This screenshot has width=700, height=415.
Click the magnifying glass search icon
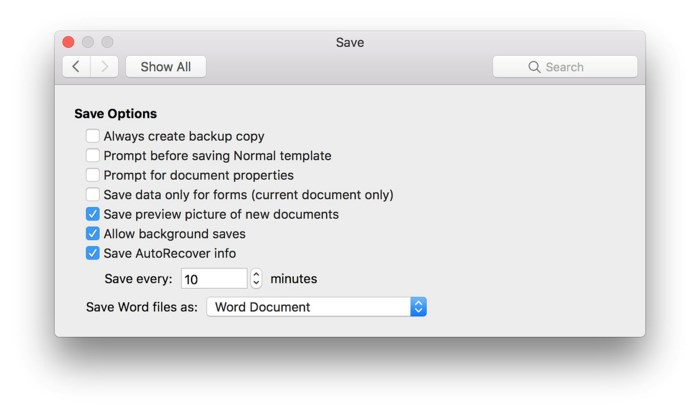[x=534, y=67]
